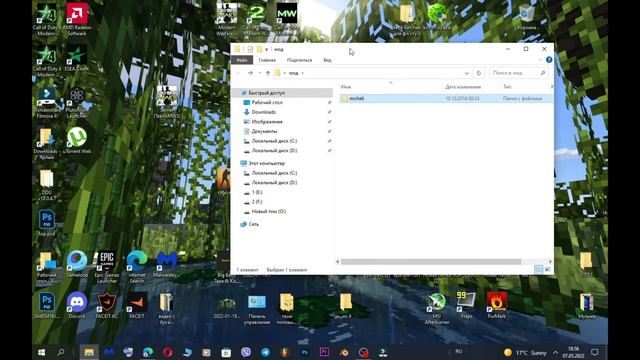Click the taskbar clock and date

(573, 352)
